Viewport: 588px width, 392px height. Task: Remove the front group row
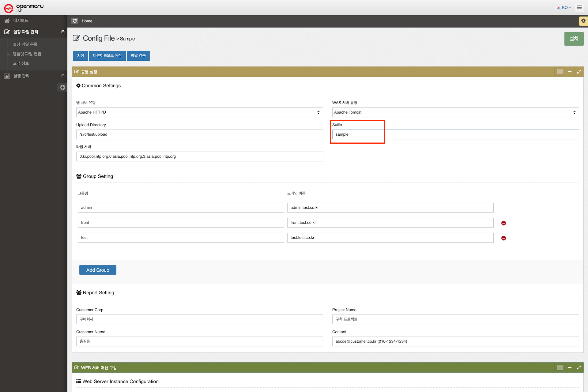point(503,223)
